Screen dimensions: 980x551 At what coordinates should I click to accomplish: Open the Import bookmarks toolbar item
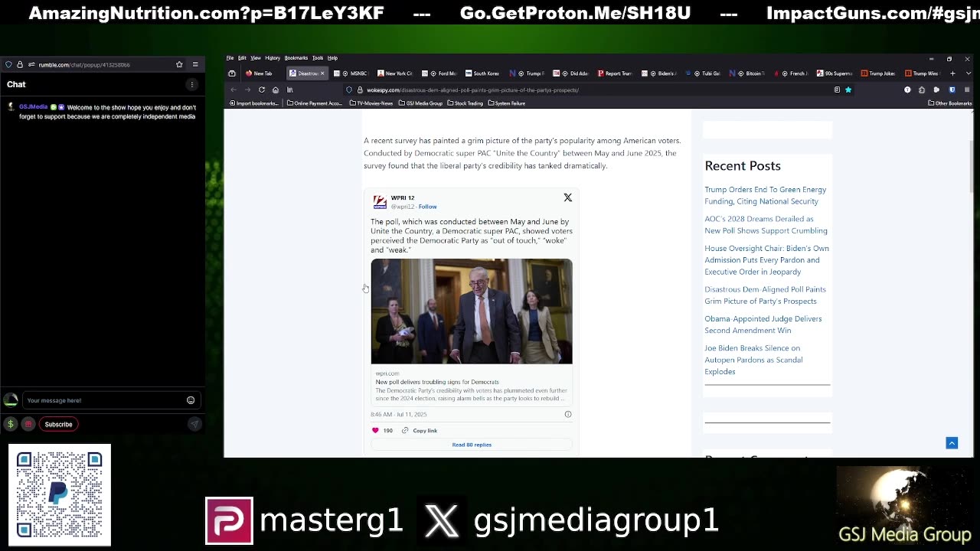click(253, 103)
